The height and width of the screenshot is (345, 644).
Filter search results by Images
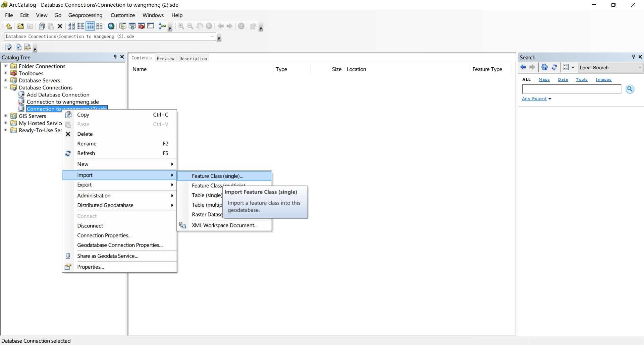coord(603,79)
